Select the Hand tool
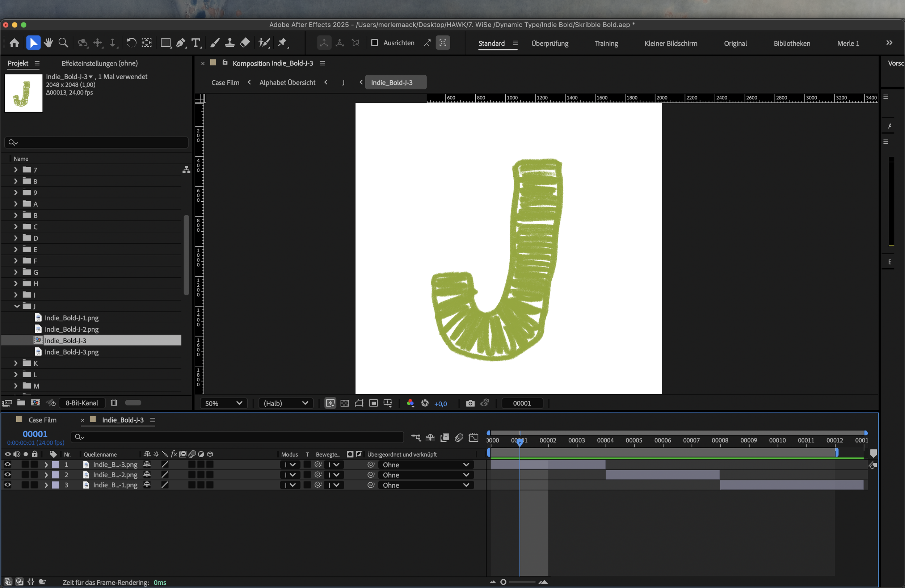 click(x=48, y=43)
